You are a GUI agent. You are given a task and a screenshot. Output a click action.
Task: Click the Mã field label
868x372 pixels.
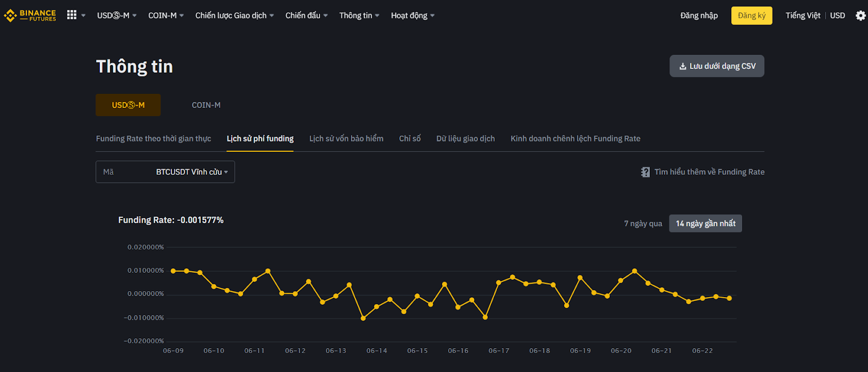click(108, 172)
